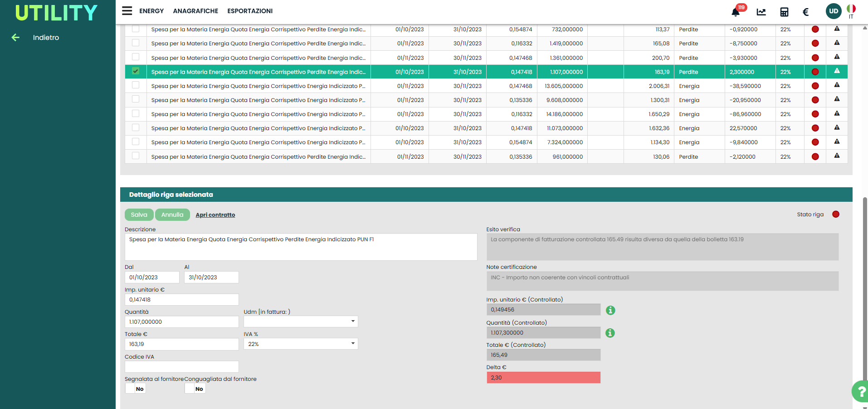This screenshot has width=868, height=409.
Task: Click red Stato riga indicator
Action: (836, 214)
